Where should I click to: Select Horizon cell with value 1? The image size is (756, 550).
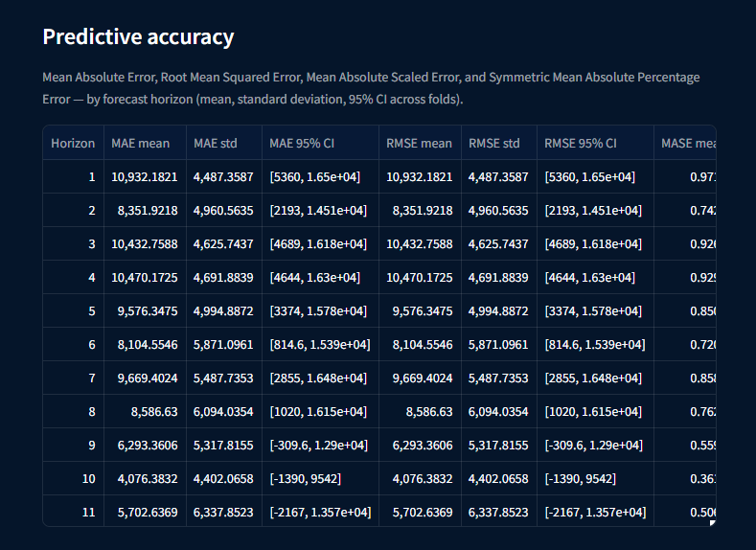point(73,177)
